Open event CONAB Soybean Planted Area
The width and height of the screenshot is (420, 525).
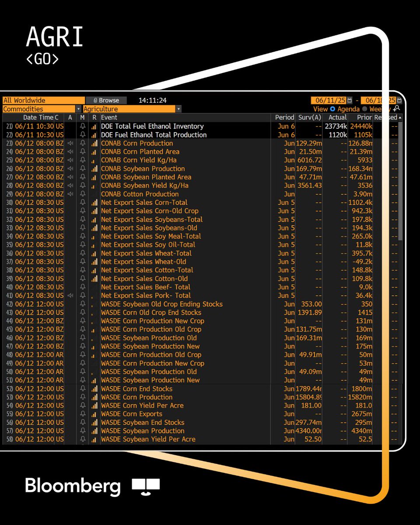(146, 177)
